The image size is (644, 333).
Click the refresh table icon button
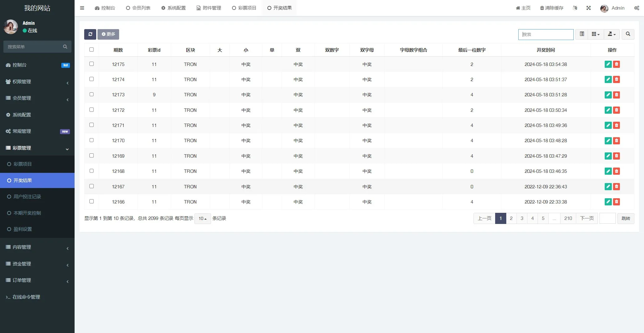pyautogui.click(x=90, y=34)
